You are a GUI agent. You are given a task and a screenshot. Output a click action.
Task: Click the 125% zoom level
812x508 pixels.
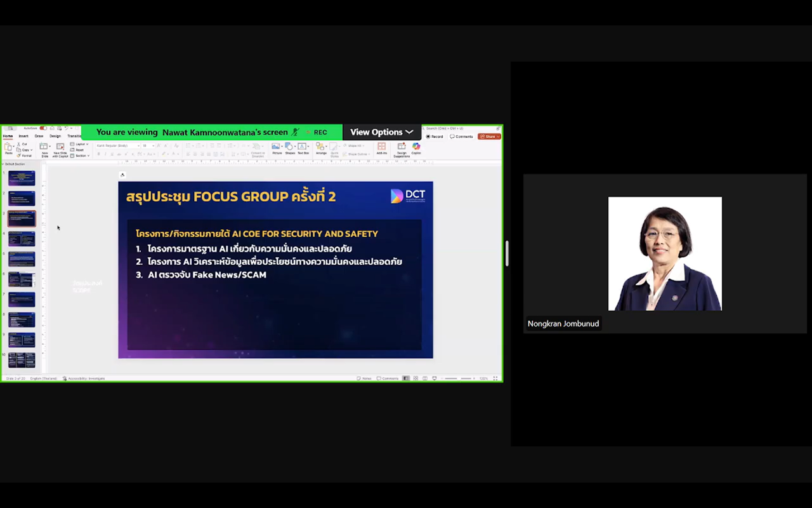[483, 378]
